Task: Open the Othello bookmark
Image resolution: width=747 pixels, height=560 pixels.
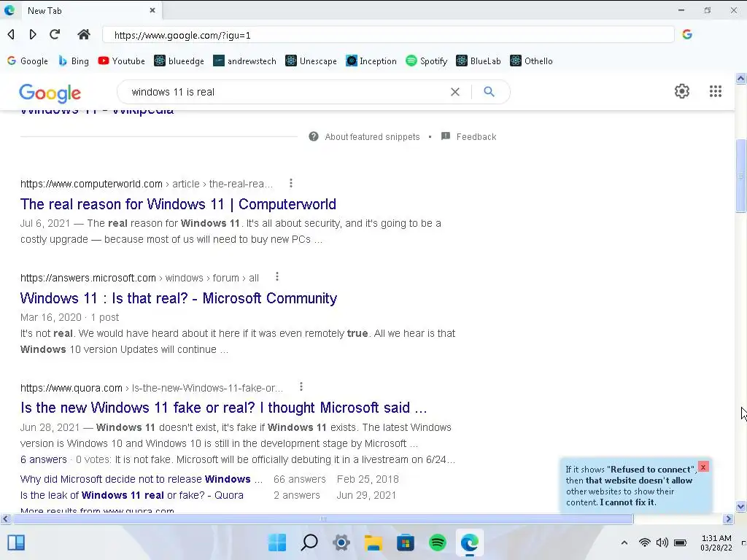Action: coord(531,61)
